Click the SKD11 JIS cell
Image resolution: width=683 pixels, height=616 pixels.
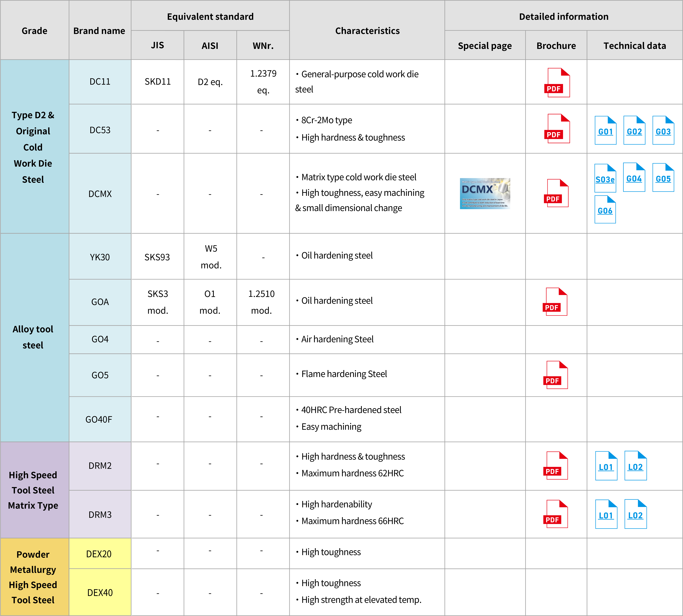pos(157,82)
